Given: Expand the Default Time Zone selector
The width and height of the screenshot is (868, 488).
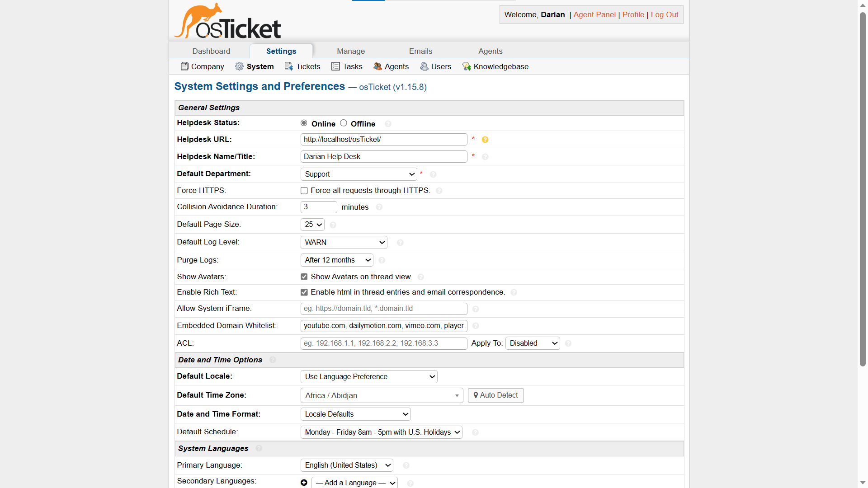Looking at the screenshot, I should click(x=381, y=395).
